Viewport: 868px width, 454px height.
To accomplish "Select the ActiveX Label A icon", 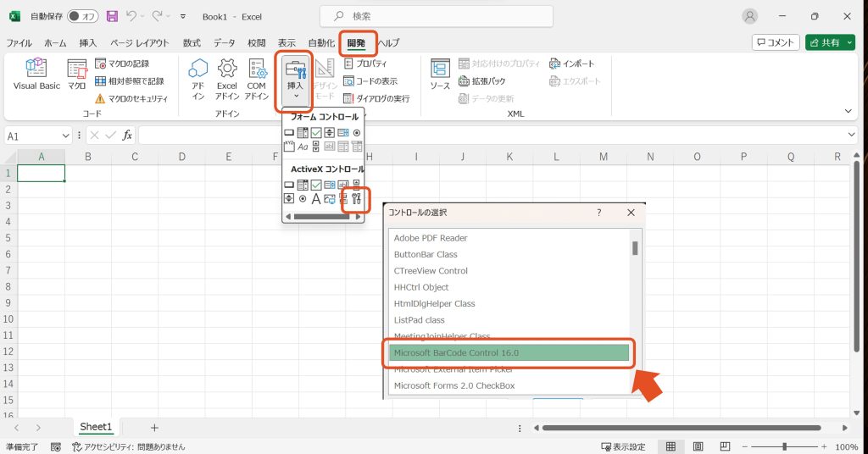I will [316, 198].
